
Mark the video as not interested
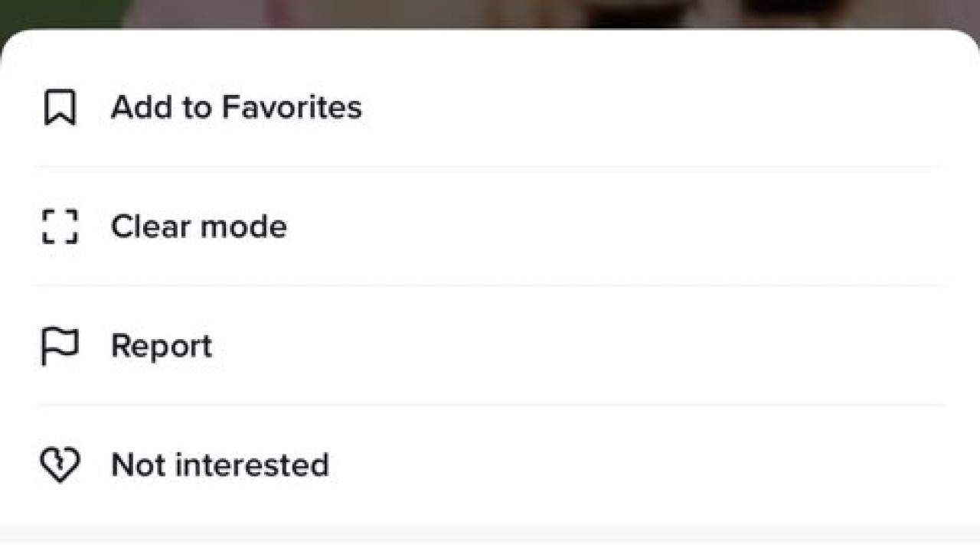[220, 465]
